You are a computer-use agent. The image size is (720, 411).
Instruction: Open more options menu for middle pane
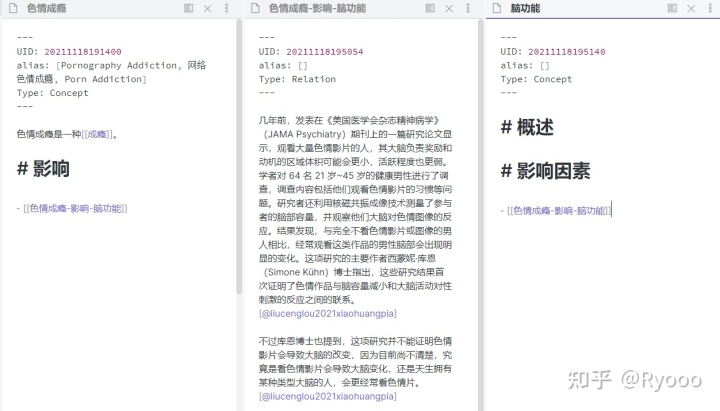(468, 8)
